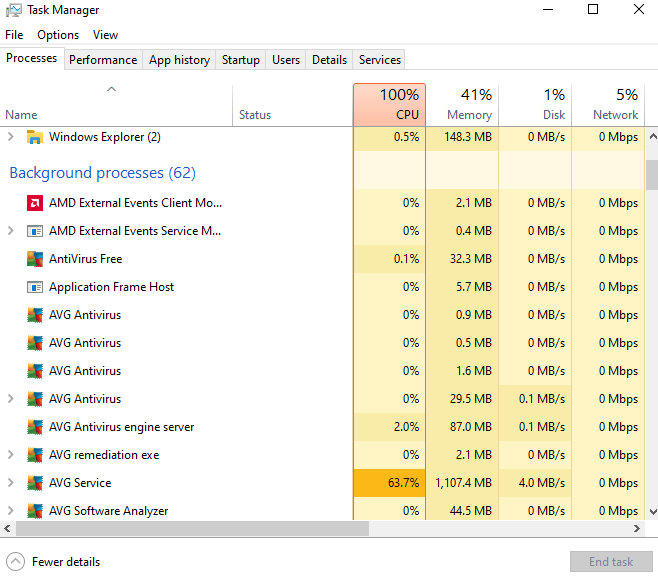Click the Fewer details label
658x581 pixels.
pos(66,562)
